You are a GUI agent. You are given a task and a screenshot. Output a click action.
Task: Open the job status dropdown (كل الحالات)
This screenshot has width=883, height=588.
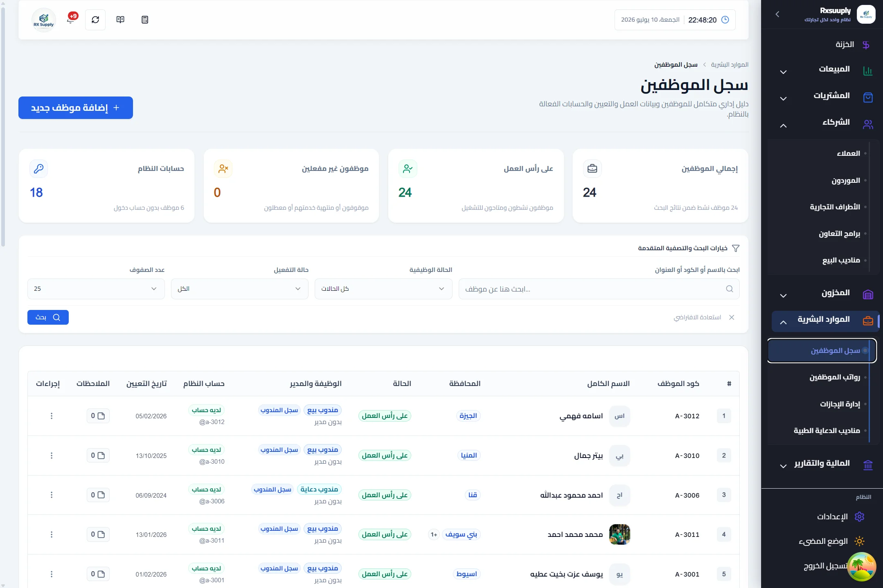click(x=383, y=289)
